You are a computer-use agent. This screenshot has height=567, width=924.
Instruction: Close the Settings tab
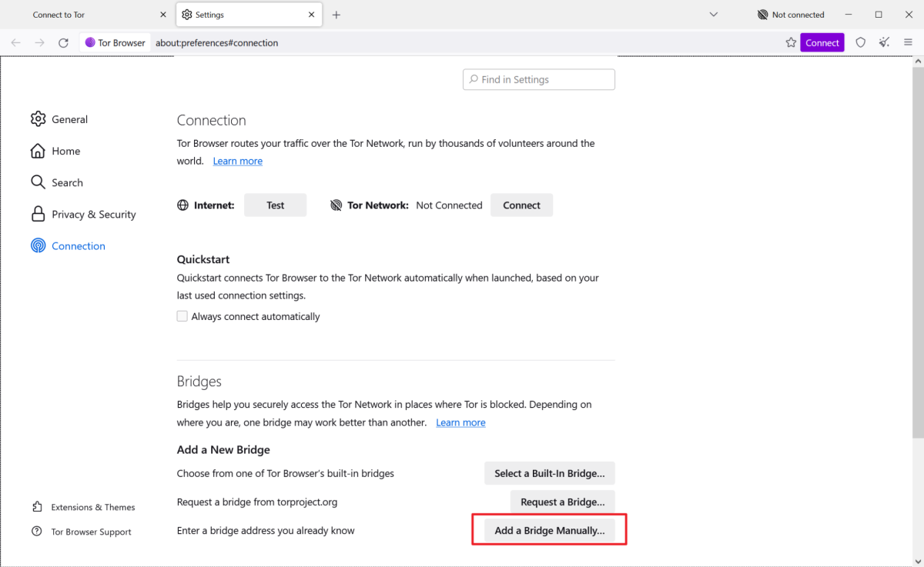click(x=312, y=15)
